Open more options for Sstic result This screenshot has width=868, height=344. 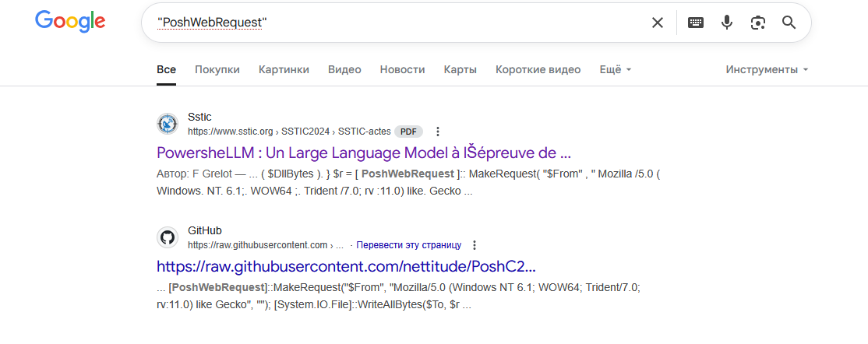438,132
